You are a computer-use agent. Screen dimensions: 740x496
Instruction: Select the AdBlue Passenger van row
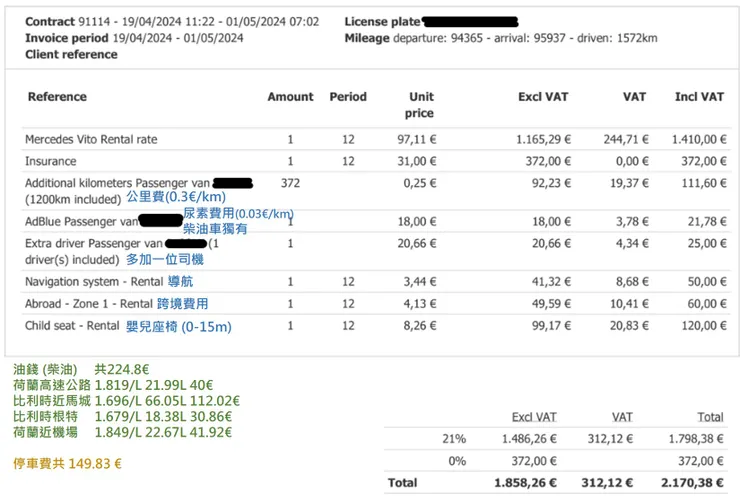[81, 221]
